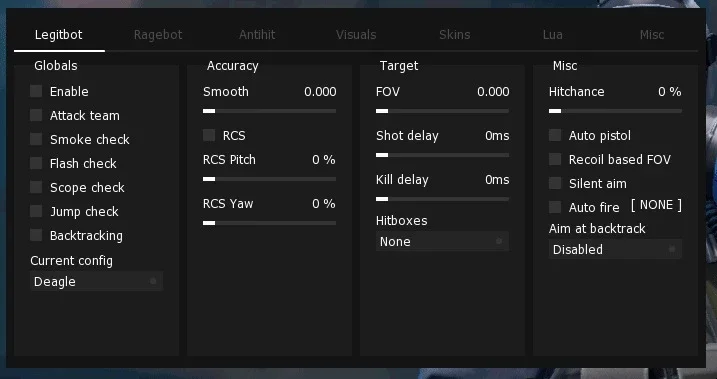Viewport: 717px width, 379px height.
Task: Open the Visuals tab
Action: click(x=356, y=35)
